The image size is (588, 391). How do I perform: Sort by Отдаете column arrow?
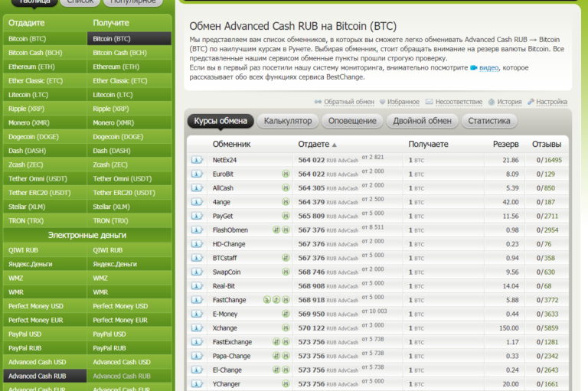point(335,145)
